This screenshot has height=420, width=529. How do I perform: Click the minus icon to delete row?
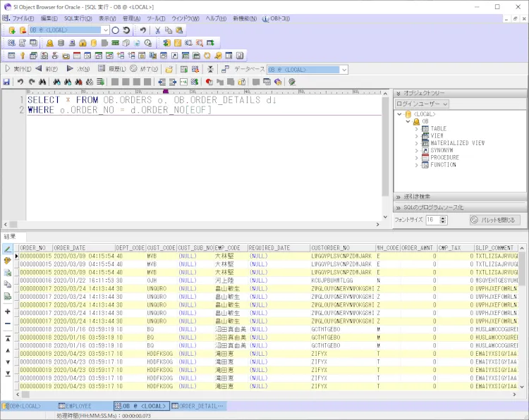[x=8, y=323]
